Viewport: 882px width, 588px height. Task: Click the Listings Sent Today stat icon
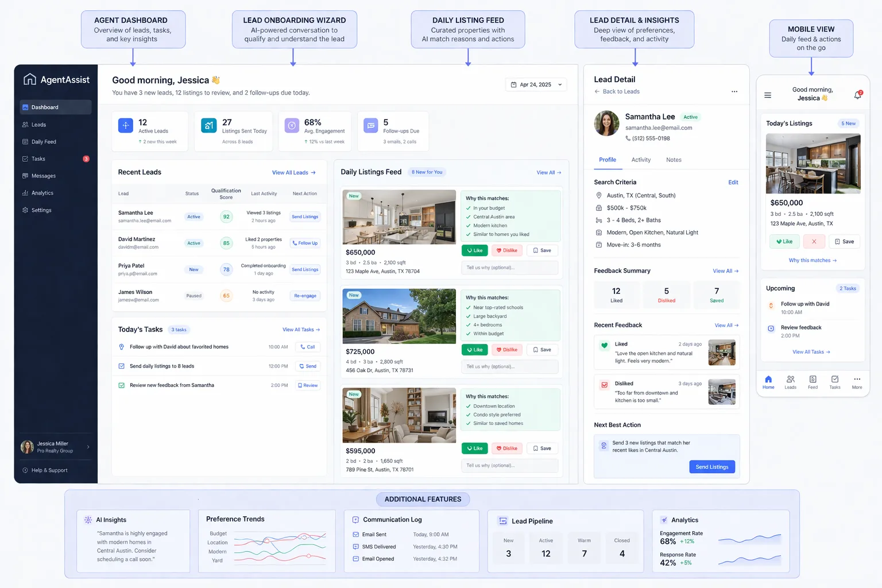209,125
